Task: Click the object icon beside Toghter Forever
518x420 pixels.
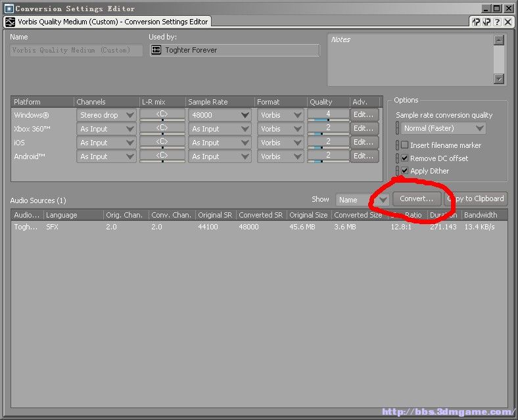Action: pyautogui.click(x=156, y=50)
